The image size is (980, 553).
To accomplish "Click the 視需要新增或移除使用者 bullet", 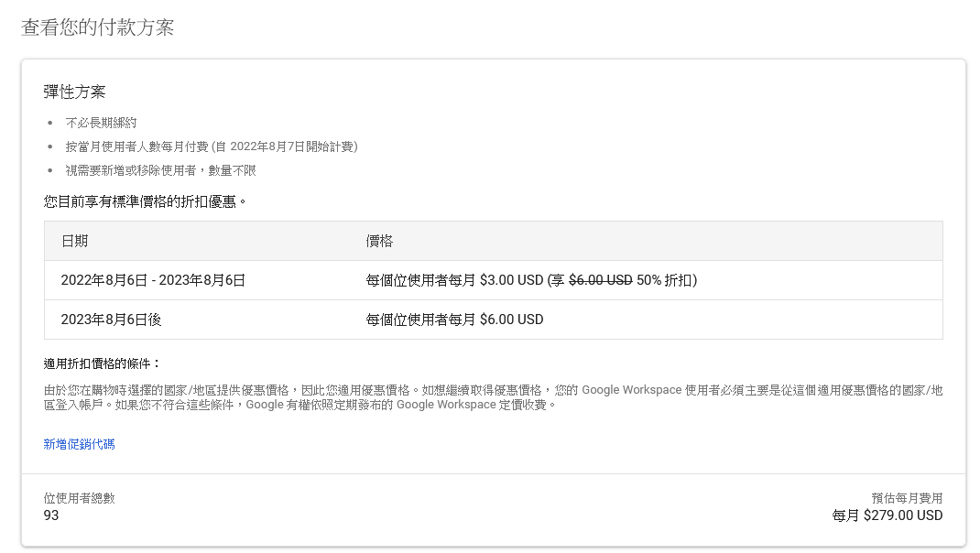I will [x=160, y=170].
